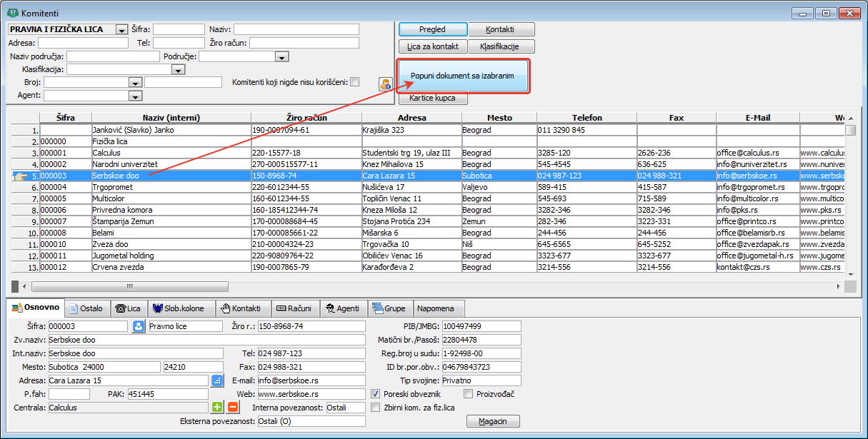This screenshot has width=868, height=439.
Task: Click the 'Lica za kontakt' button
Action: (433, 46)
